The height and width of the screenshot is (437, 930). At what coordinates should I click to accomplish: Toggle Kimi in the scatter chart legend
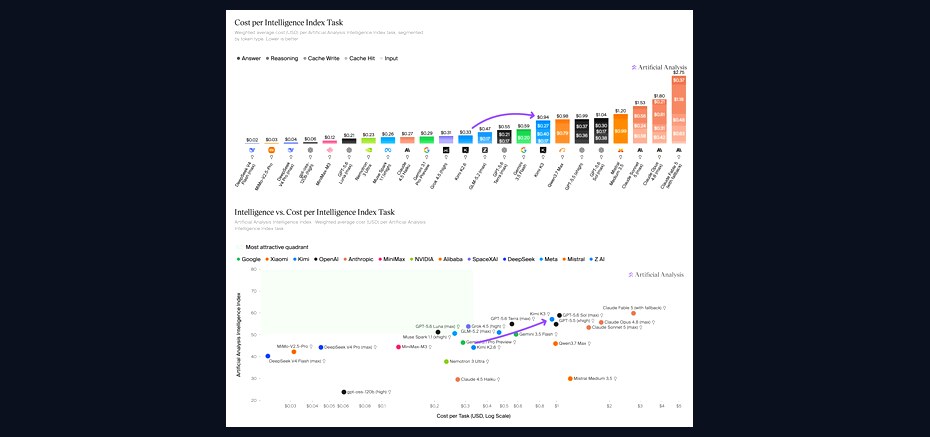301,259
